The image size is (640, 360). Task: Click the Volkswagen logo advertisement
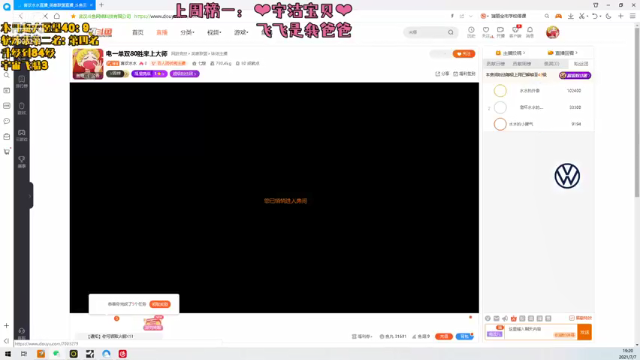coord(567,176)
